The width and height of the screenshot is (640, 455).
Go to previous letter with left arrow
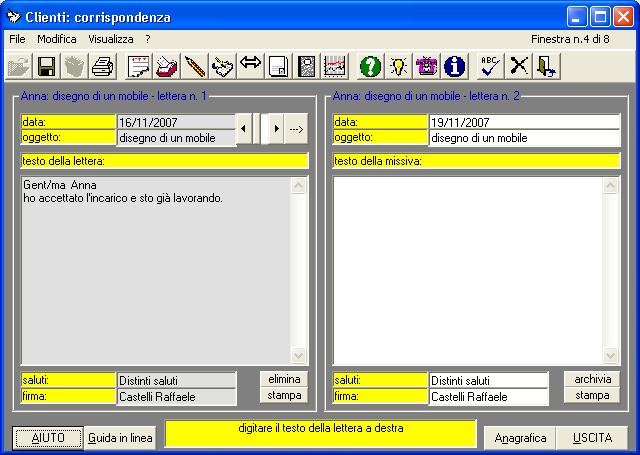(243, 129)
